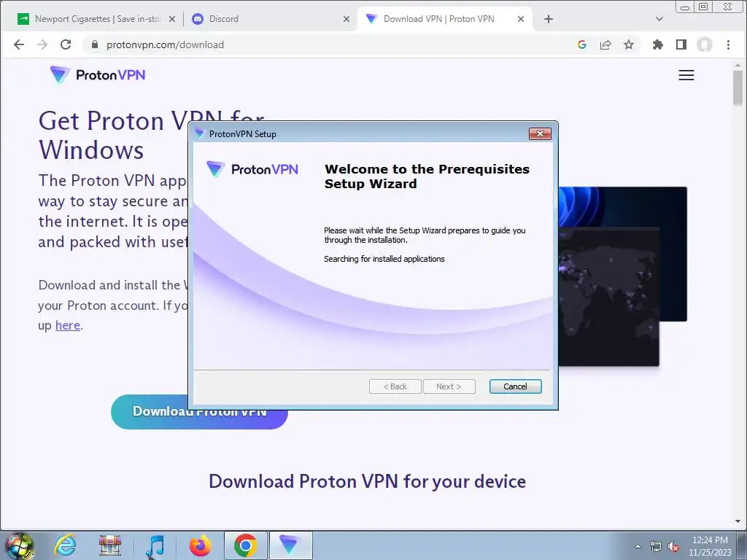Click the disabled Back button in the setup wizard
This screenshot has height=560, width=747.
pos(395,386)
